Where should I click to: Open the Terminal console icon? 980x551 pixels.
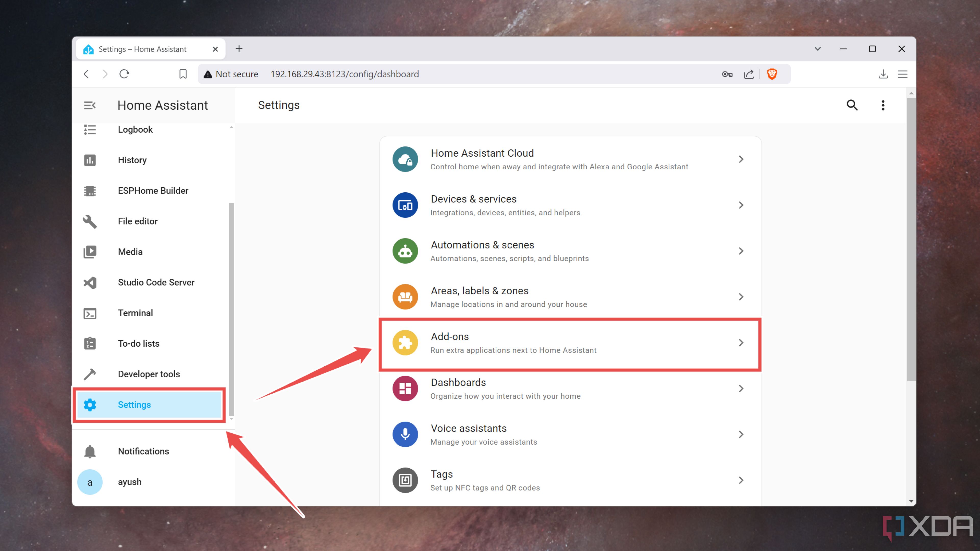tap(90, 313)
